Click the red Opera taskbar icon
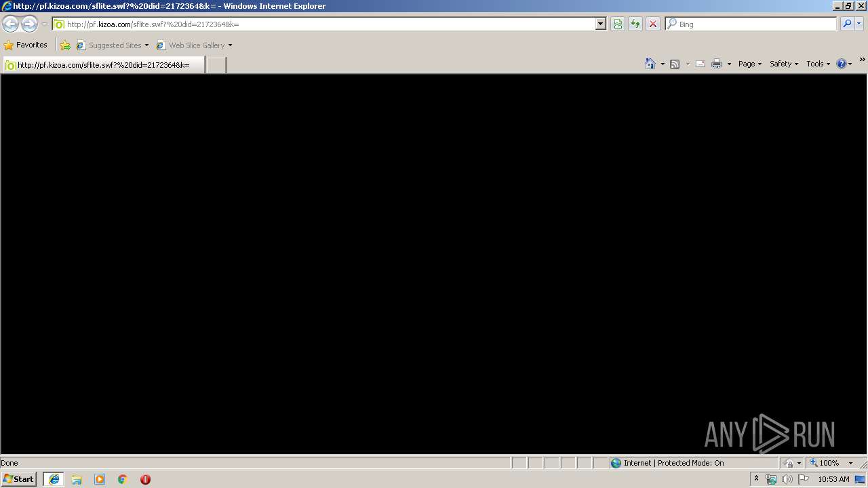The height and width of the screenshot is (488, 868). (145, 479)
